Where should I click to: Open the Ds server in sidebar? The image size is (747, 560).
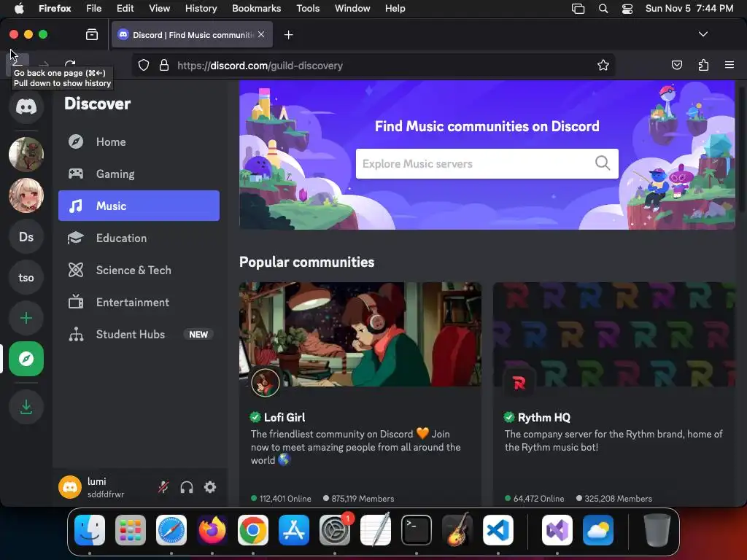(x=26, y=237)
